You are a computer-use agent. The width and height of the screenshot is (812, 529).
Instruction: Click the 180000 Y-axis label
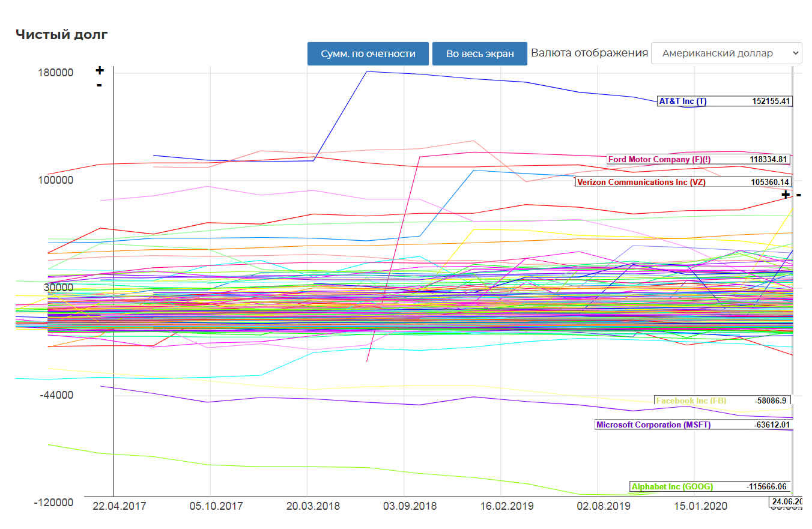point(55,73)
